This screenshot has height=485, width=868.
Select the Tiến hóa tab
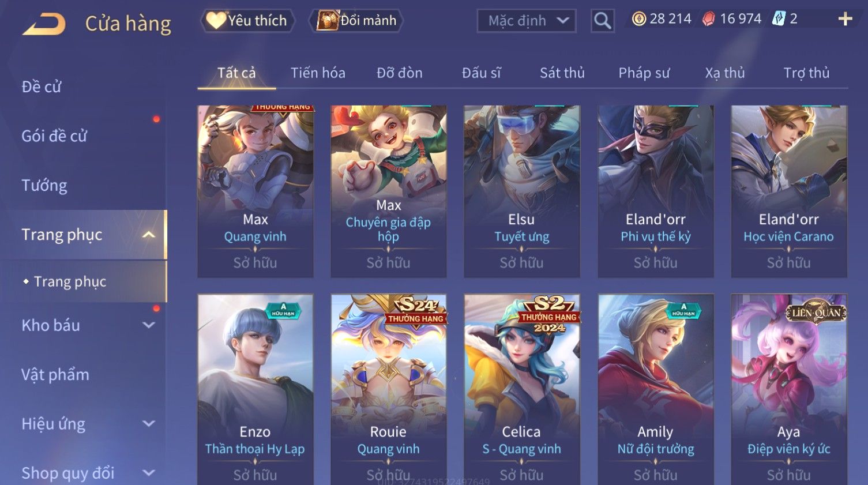click(318, 73)
